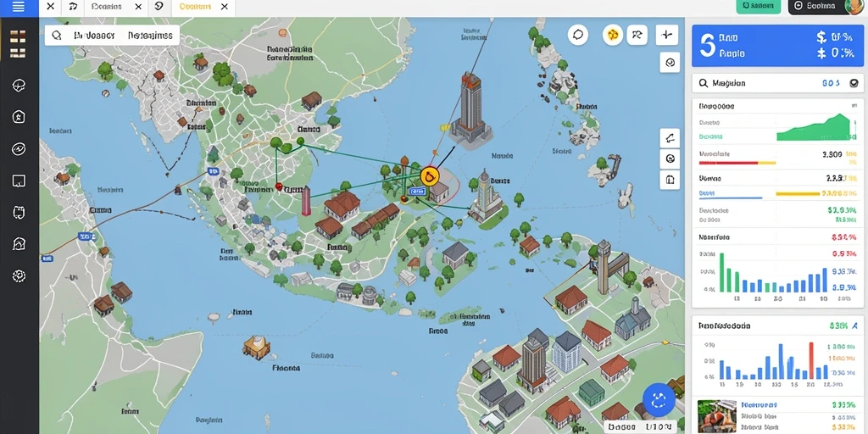Select the orange grid icon in sidebar
Screen dimensions: 868x434
point(19,44)
